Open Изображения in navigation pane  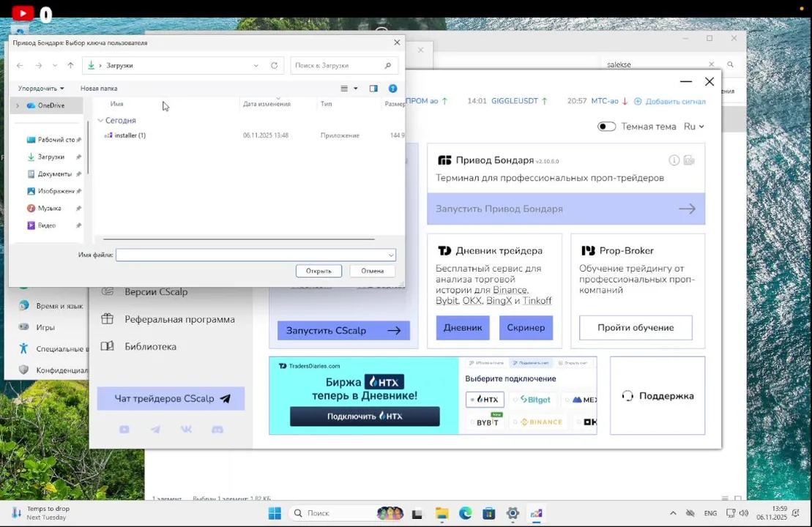56,191
